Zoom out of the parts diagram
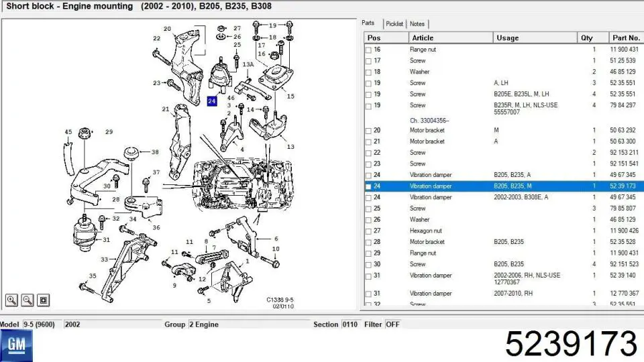The height and width of the screenshot is (362, 644). 28,300
